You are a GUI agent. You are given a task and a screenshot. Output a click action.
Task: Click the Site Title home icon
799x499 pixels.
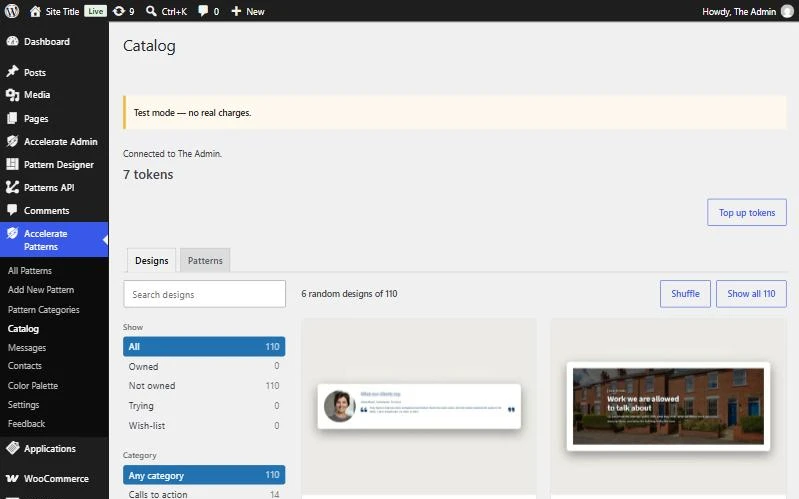pos(35,11)
